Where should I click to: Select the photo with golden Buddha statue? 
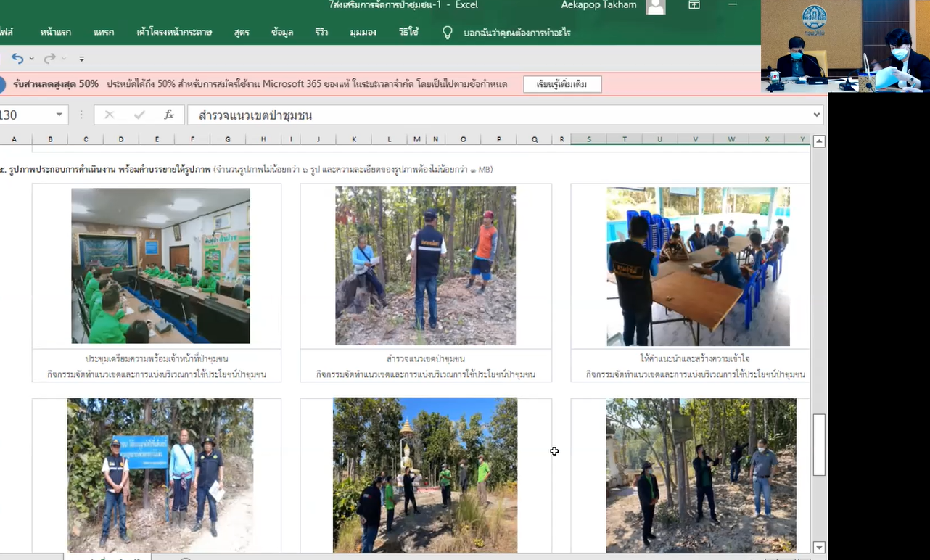point(425,475)
